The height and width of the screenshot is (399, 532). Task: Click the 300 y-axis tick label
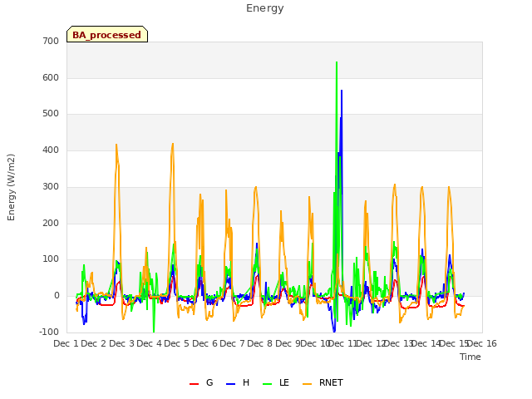tap(51, 186)
